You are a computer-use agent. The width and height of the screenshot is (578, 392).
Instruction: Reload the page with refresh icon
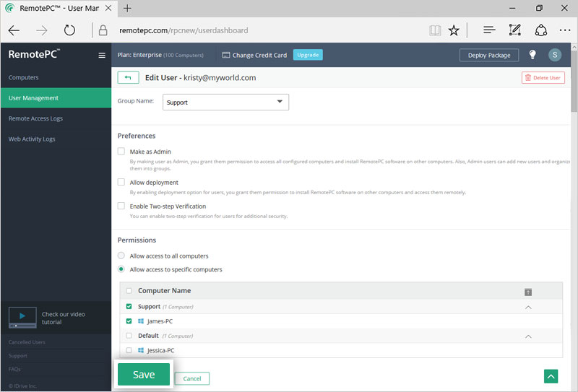coord(69,30)
